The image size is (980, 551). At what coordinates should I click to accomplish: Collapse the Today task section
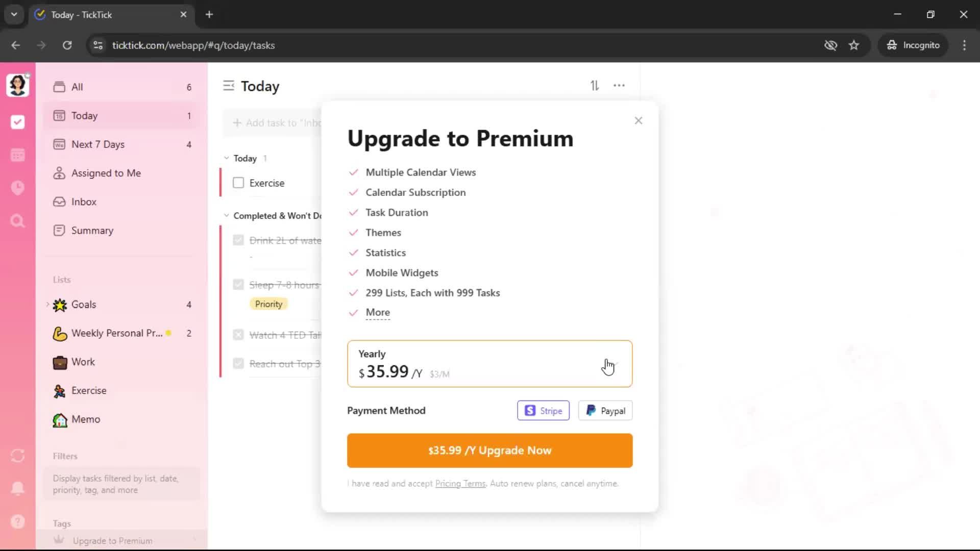(227, 158)
